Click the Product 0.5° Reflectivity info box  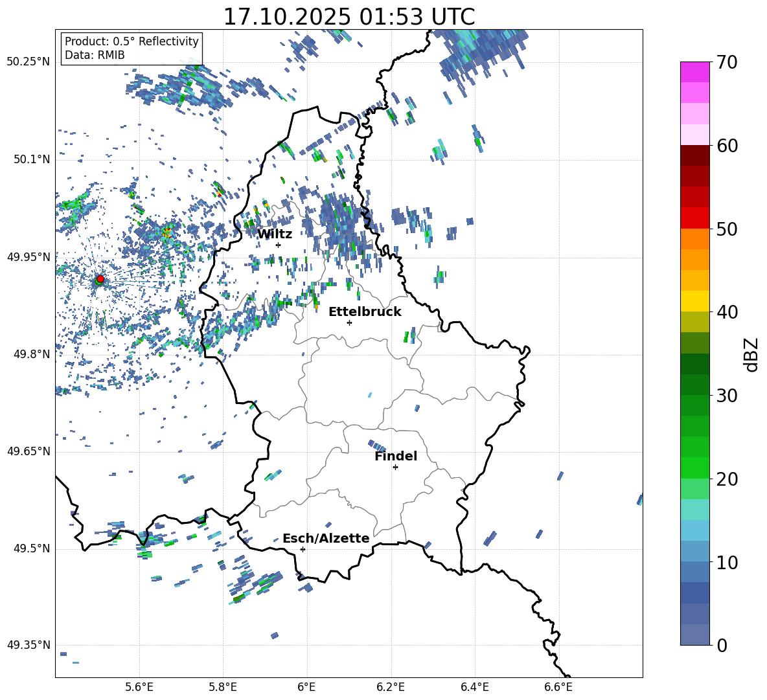[x=132, y=48]
